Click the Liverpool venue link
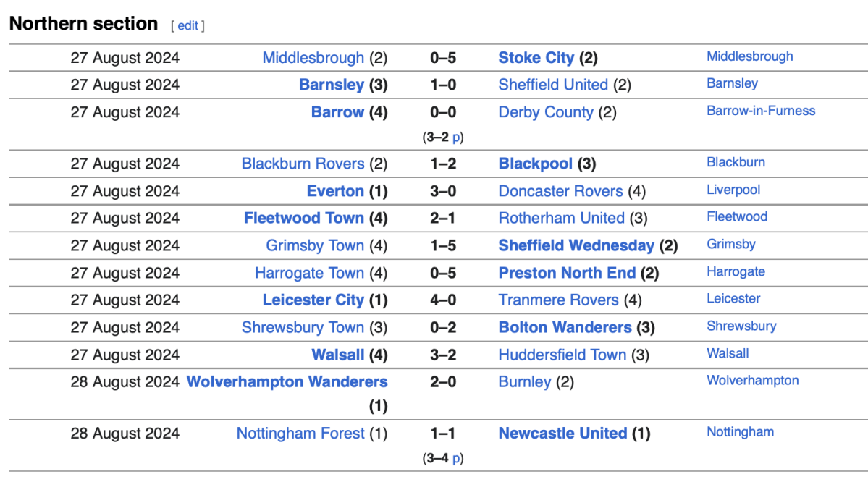868x482 pixels. (733, 190)
